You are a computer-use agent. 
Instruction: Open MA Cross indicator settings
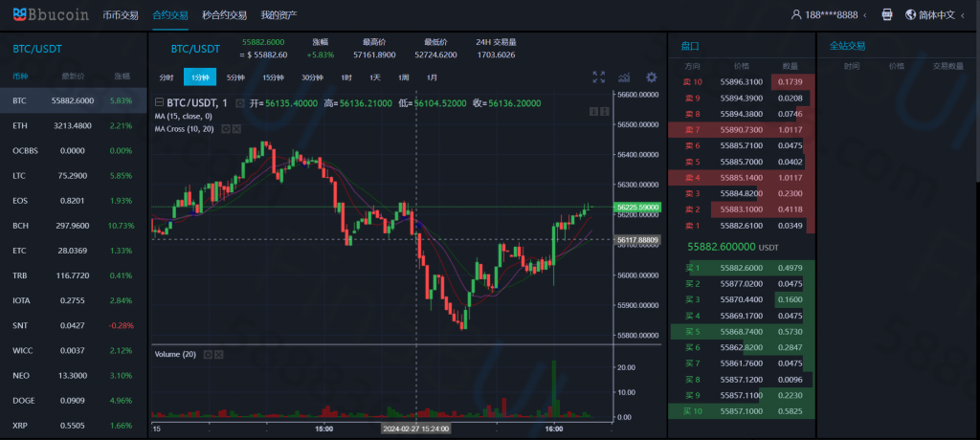[226, 128]
